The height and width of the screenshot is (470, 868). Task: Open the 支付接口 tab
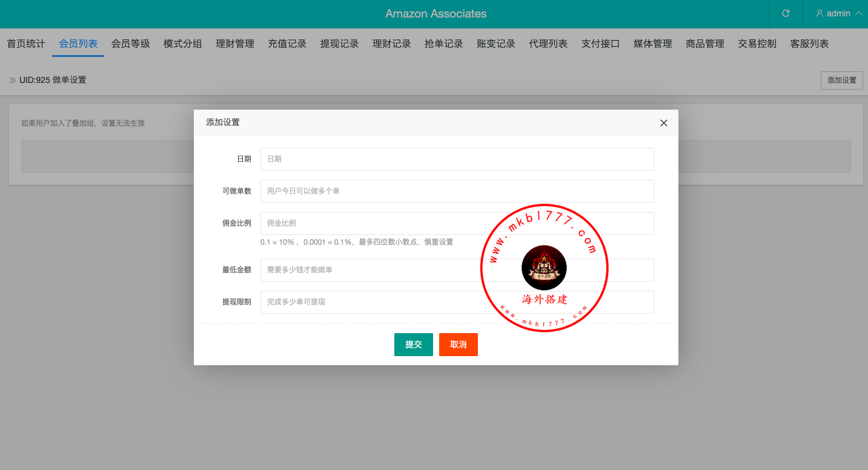click(601, 44)
